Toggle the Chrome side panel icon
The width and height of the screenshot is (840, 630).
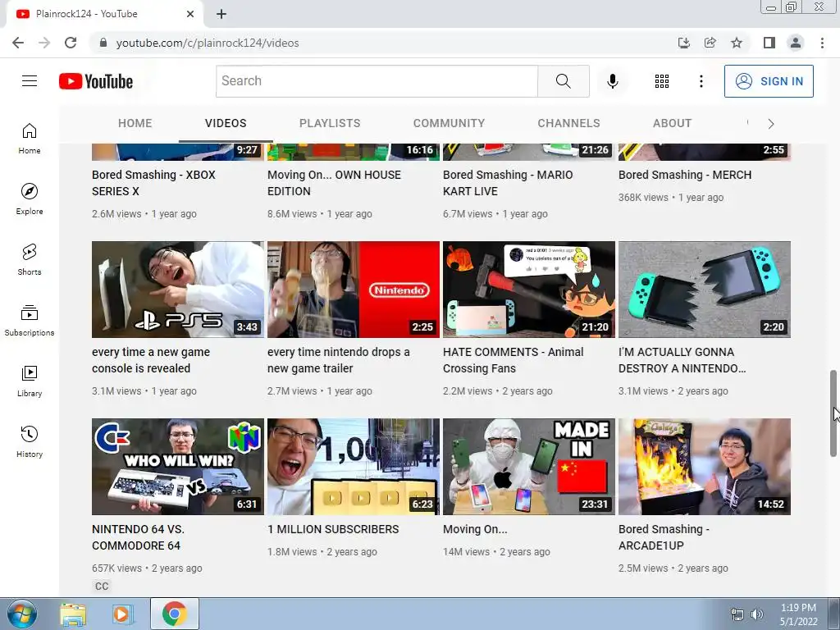769,43
